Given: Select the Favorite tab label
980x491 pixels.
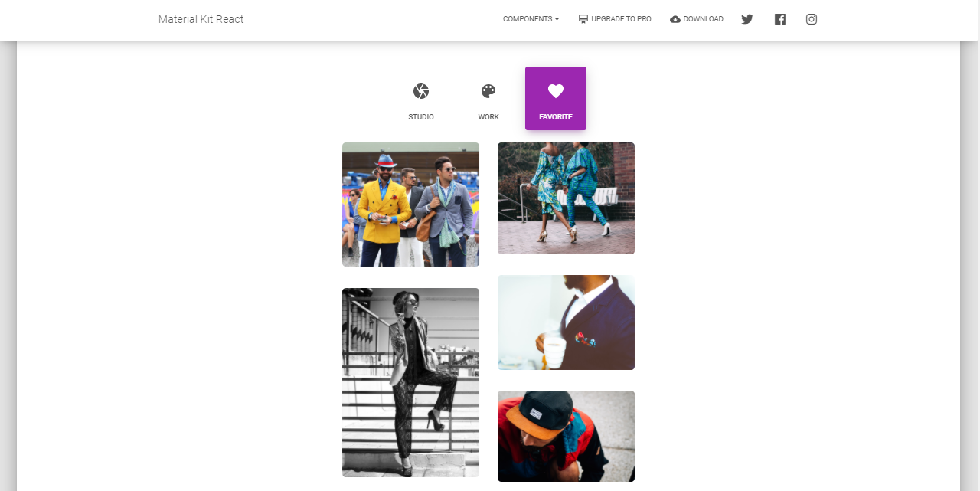Looking at the screenshot, I should (556, 117).
